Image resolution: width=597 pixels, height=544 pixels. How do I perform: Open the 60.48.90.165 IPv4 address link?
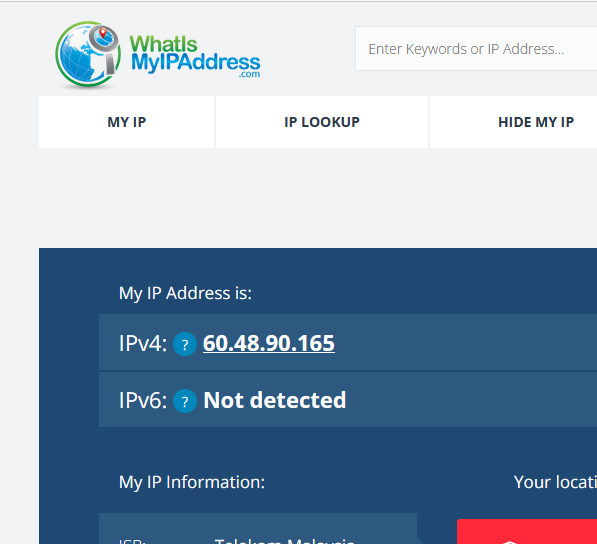point(269,343)
